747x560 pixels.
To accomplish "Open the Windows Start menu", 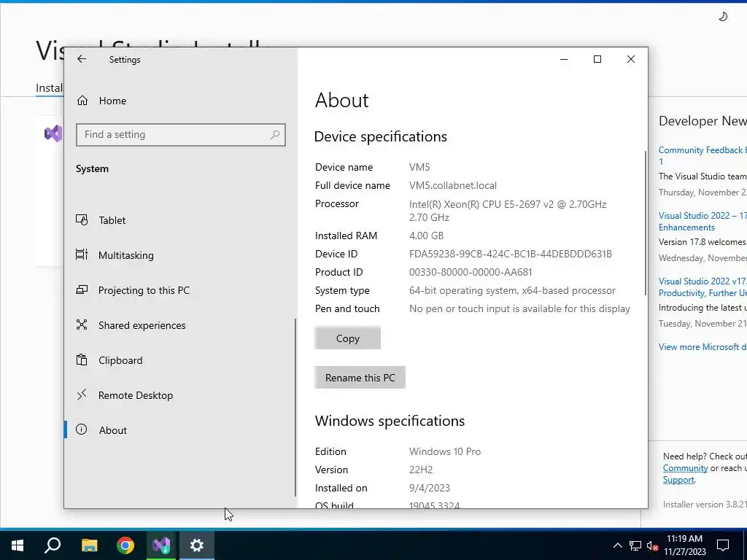I will tap(18, 545).
